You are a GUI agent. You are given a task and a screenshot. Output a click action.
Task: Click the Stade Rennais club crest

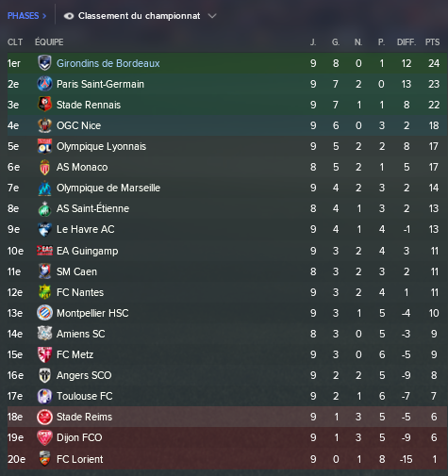click(44, 105)
